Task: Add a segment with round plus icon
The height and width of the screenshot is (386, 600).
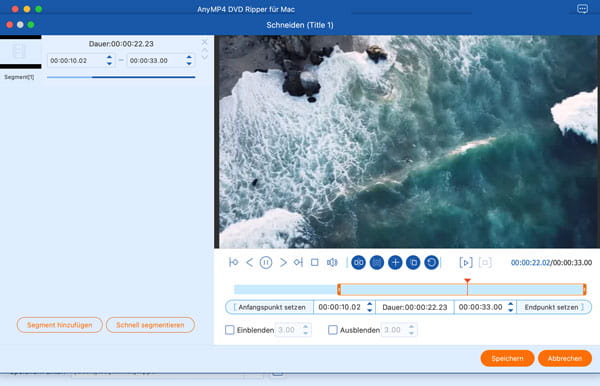Action: [395, 262]
